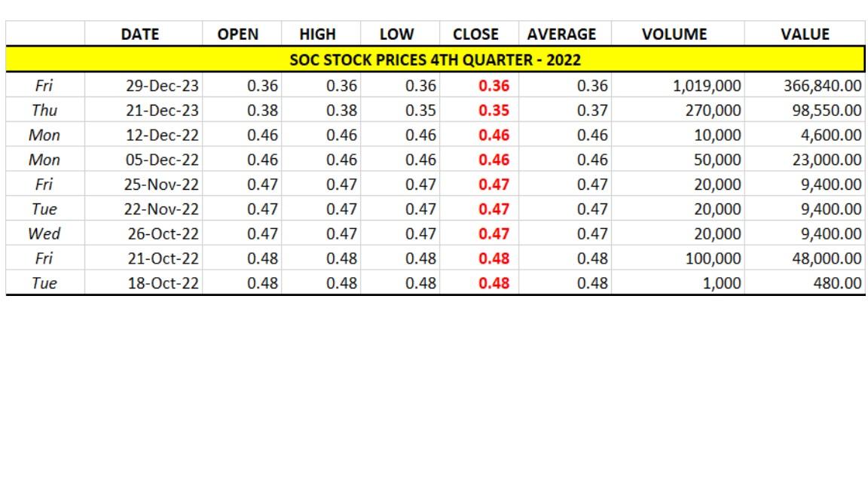Select the Wed day label cell
Image resolution: width=868 pixels, height=488 pixels.
(44, 233)
